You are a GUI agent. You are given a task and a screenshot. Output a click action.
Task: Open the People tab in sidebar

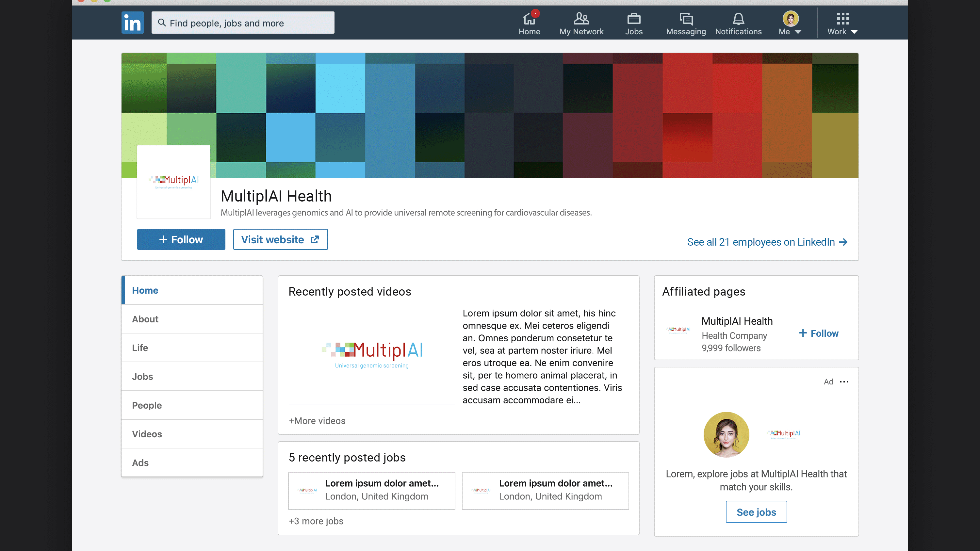coord(146,405)
